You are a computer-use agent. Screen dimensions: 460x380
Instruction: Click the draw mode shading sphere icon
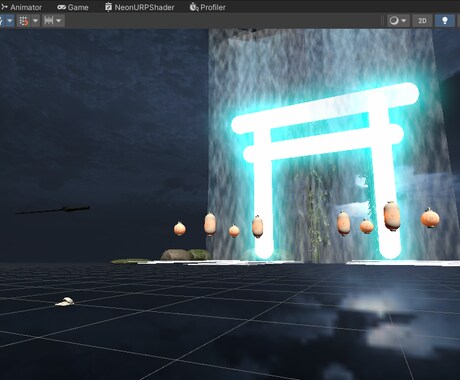click(x=394, y=21)
